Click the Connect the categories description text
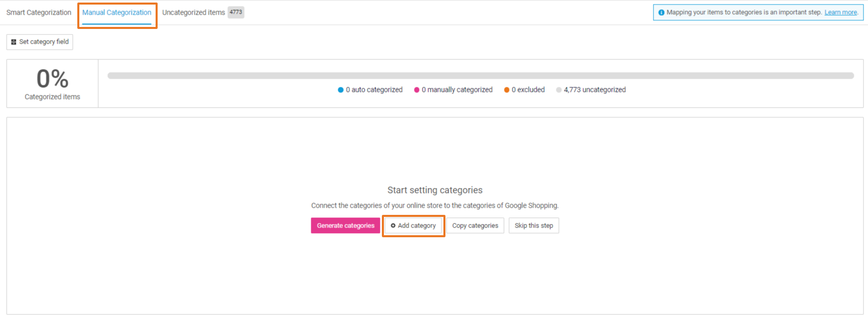The image size is (868, 318). 435,206
